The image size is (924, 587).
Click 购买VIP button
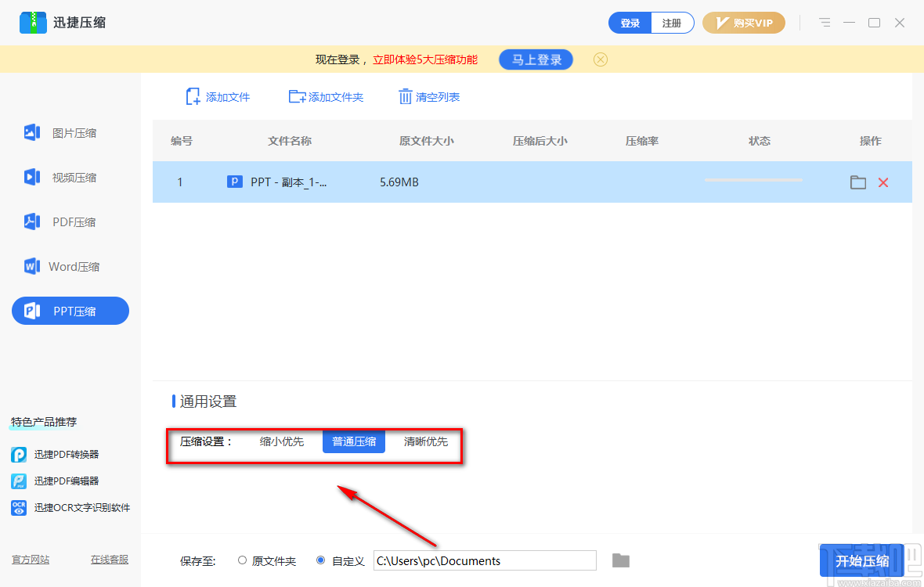pos(744,23)
